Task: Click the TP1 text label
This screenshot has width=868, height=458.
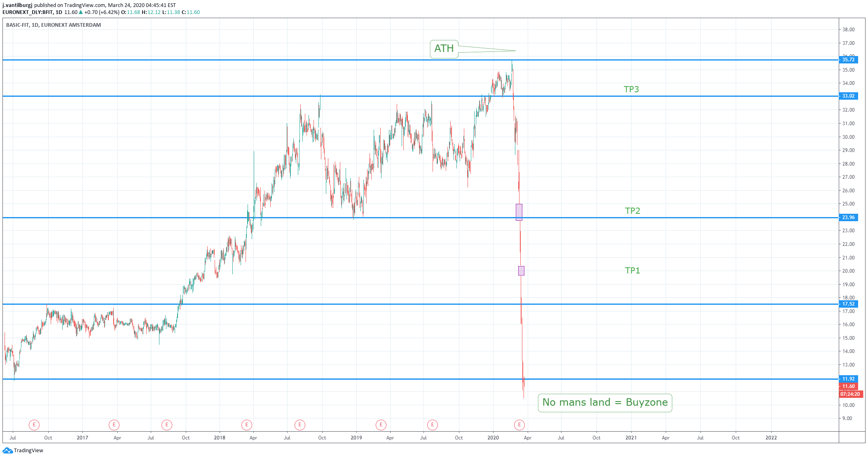Action: point(632,271)
